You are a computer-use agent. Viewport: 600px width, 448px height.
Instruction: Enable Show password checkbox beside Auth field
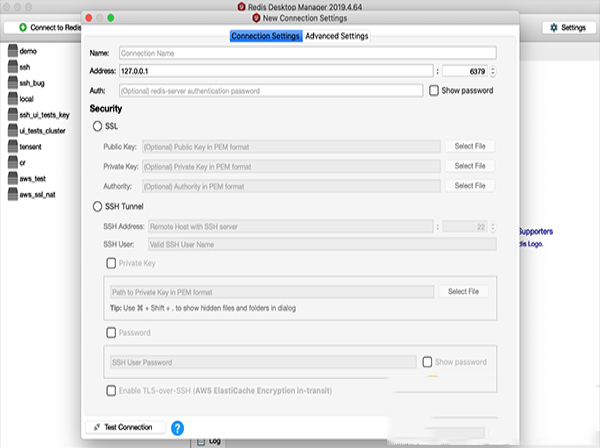click(x=433, y=90)
